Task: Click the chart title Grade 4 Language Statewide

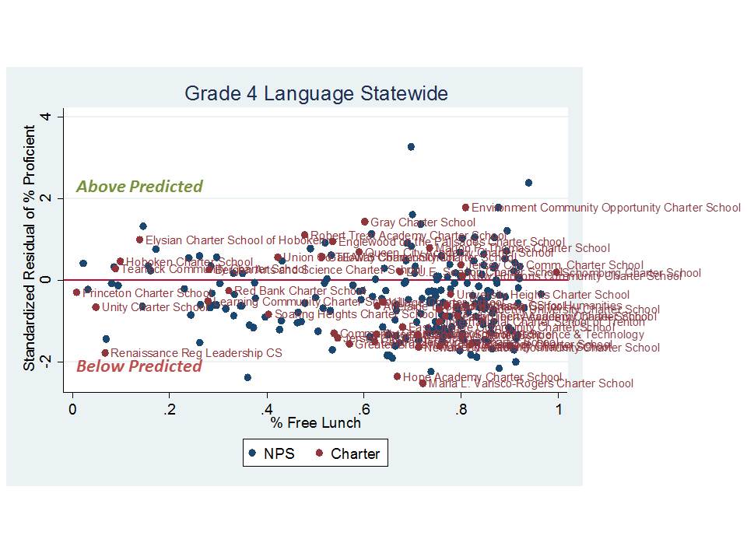Action: 316,94
